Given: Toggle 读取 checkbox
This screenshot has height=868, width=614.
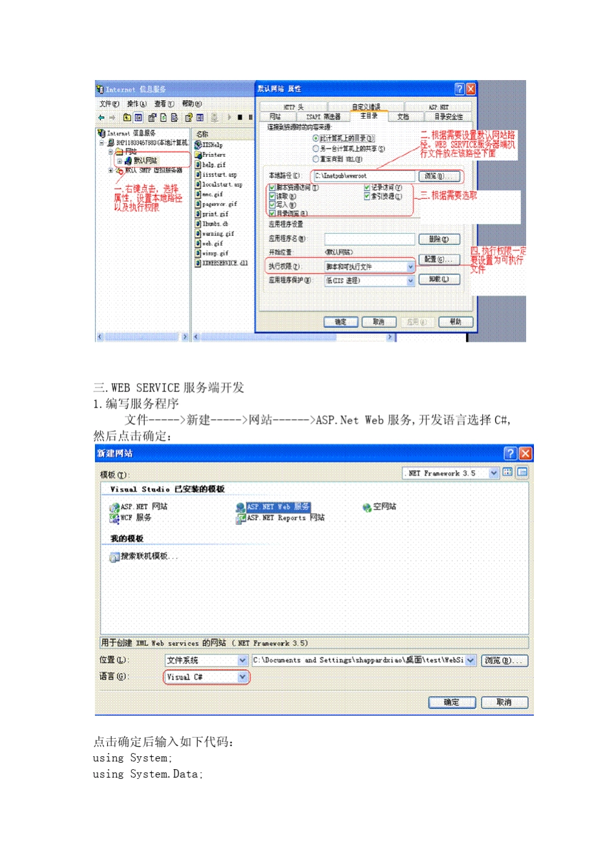Looking at the screenshot, I should [x=273, y=196].
